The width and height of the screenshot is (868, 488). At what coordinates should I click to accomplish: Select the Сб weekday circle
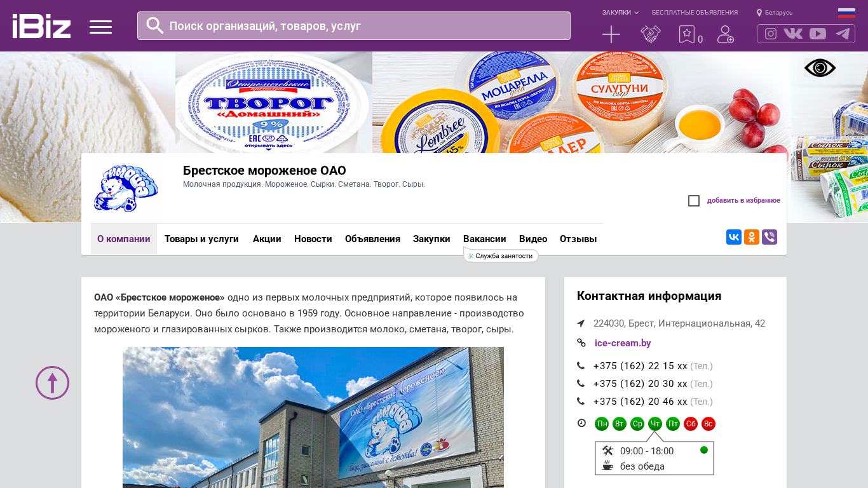coord(691,424)
